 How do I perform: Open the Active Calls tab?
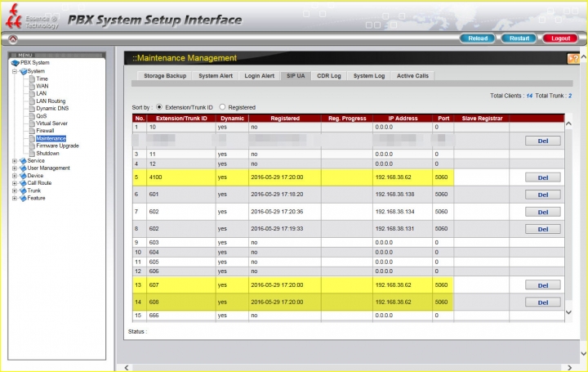pos(412,76)
